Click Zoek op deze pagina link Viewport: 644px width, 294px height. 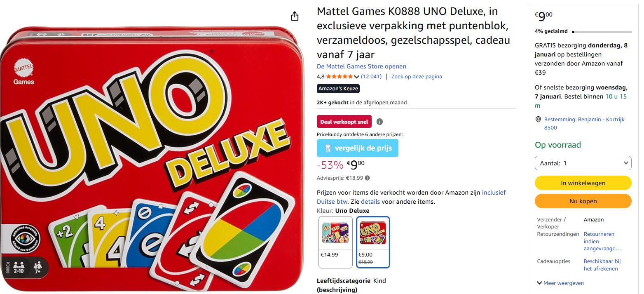417,76
